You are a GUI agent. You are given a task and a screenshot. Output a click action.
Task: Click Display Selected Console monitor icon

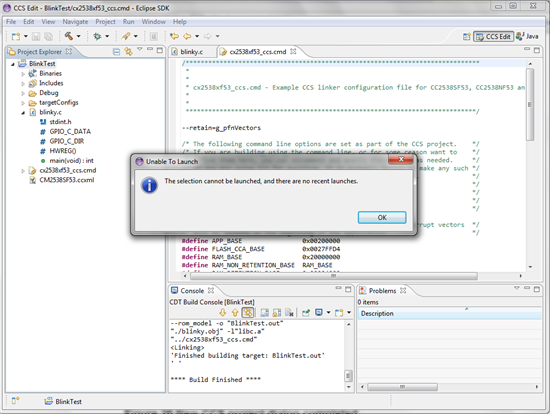click(x=319, y=312)
